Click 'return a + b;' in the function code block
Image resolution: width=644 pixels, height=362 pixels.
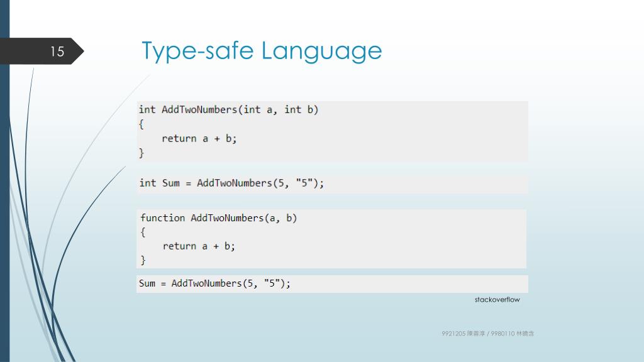[199, 246]
